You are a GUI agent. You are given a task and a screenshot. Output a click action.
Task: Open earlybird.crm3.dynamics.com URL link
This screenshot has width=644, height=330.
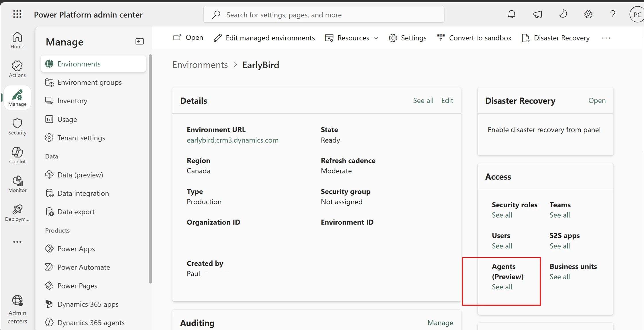pos(233,140)
